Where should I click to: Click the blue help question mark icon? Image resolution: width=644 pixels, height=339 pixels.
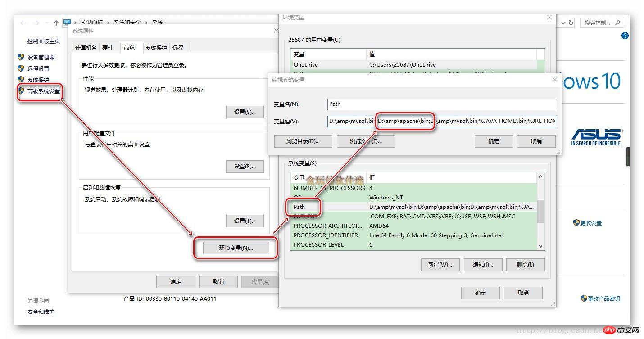(625, 36)
